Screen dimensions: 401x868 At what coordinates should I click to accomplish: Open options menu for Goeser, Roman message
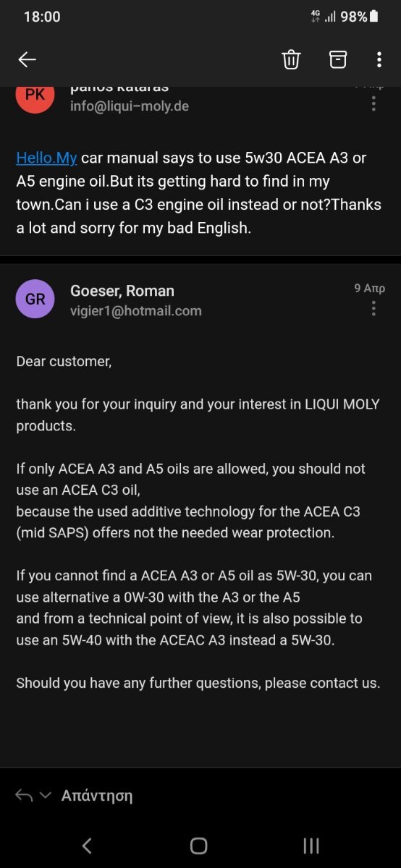click(x=373, y=309)
